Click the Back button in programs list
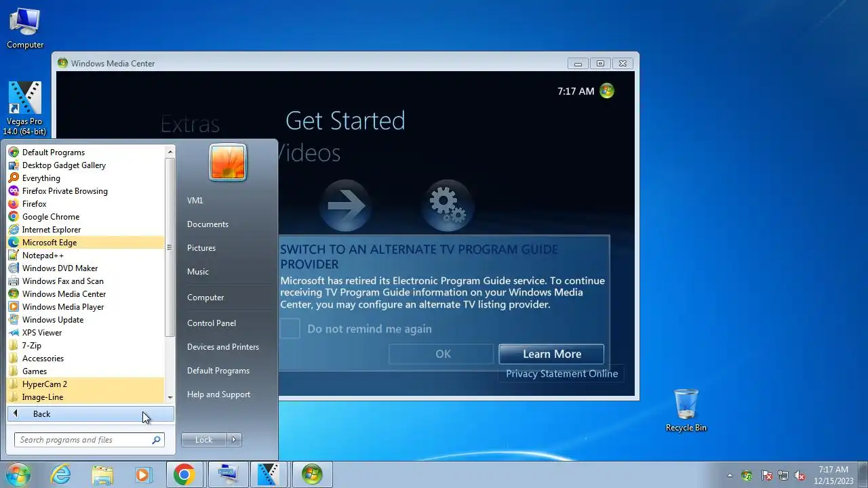Viewport: 868px width, 488px height. 91,414
